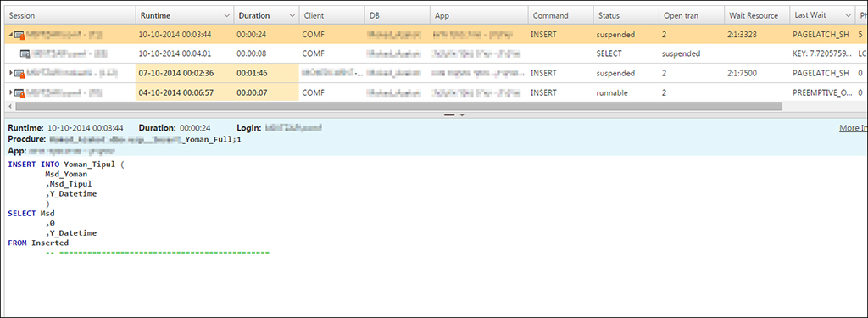The width and height of the screenshot is (868, 318).
Task: Expand the session with runtime 04-10-2014
Action: click(x=11, y=92)
